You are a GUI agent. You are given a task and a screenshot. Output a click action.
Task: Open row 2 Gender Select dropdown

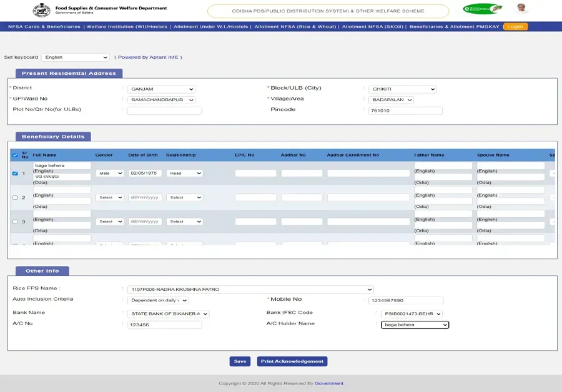click(110, 197)
